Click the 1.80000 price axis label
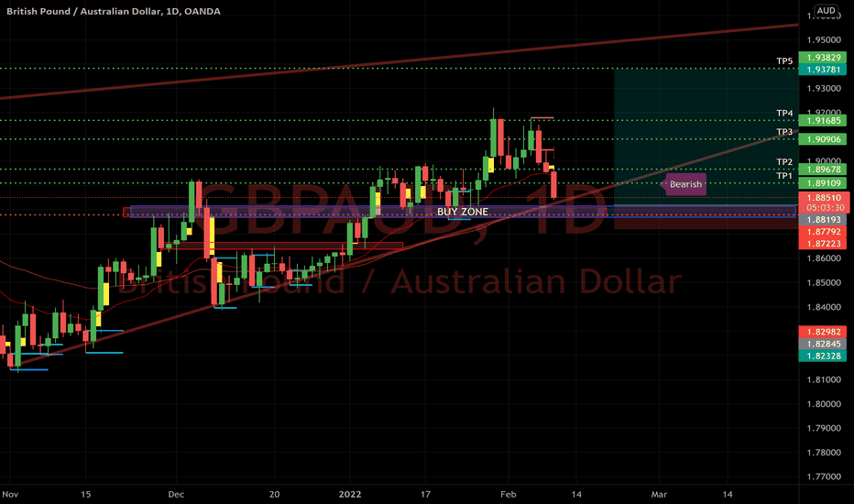Viewport: 854px width, 504px height. point(824,404)
